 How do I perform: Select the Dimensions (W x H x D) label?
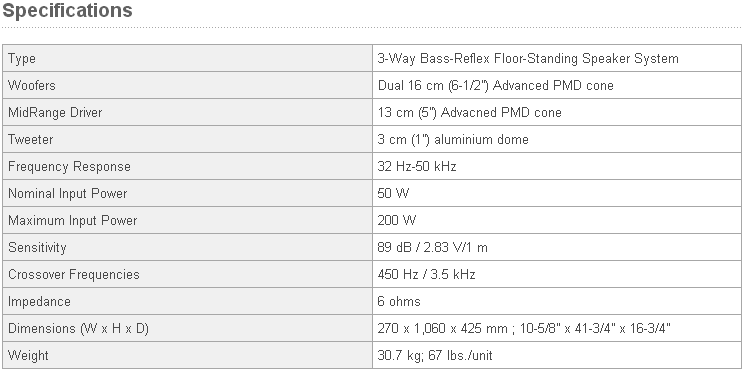coord(78,328)
